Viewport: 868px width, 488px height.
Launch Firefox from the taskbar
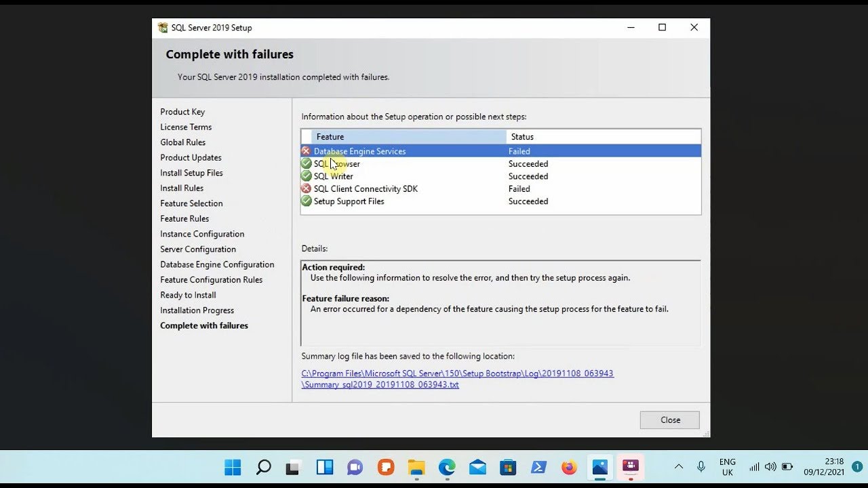coord(569,468)
